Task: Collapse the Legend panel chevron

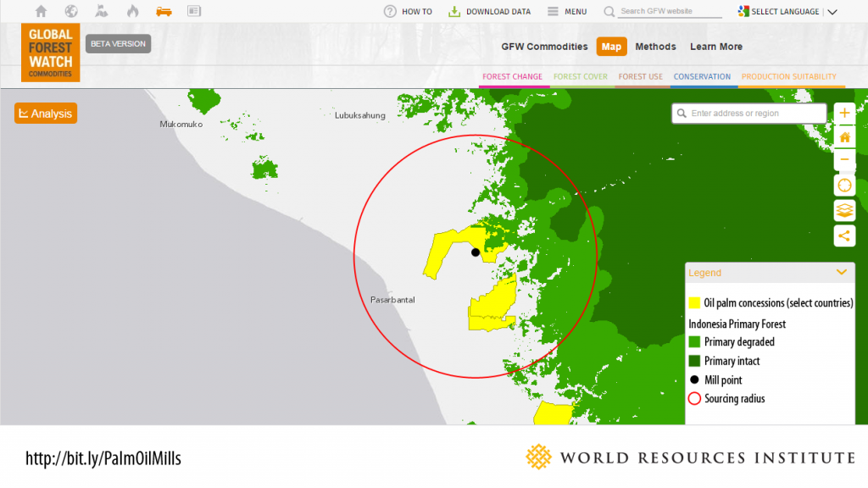Action: coord(842,272)
